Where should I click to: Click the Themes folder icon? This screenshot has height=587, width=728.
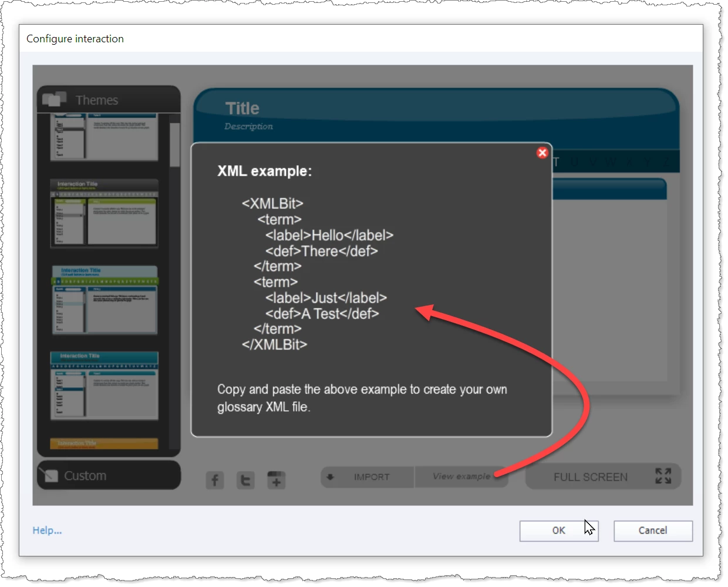55,99
